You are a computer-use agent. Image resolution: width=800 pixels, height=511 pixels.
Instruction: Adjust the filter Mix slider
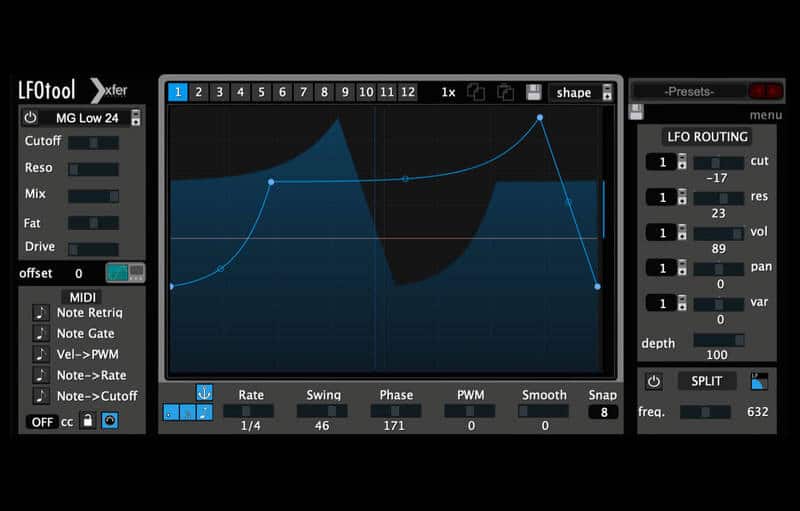click(93, 196)
